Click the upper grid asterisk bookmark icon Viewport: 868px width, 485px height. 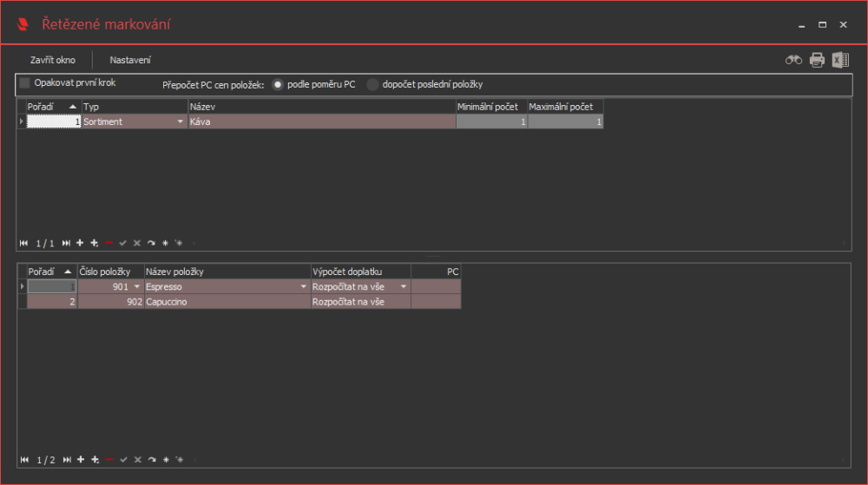coord(165,243)
